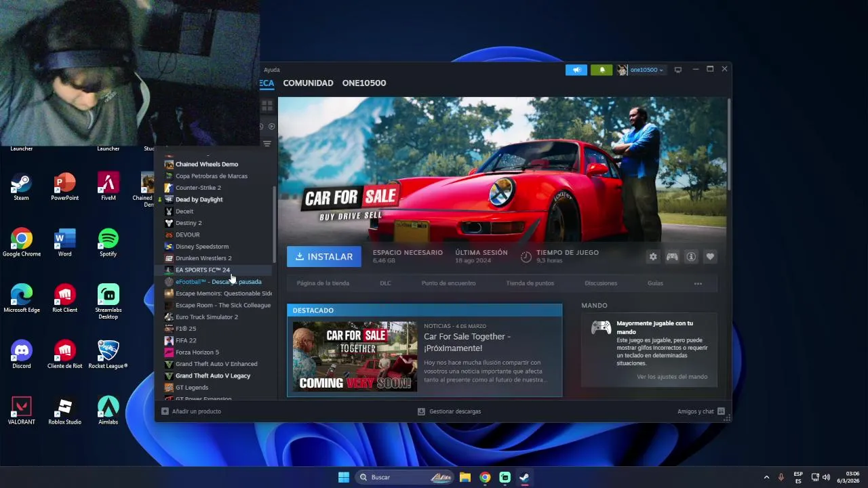868x488 pixels.
Task: Open the ONE10500 profile tab
Action: tap(364, 83)
